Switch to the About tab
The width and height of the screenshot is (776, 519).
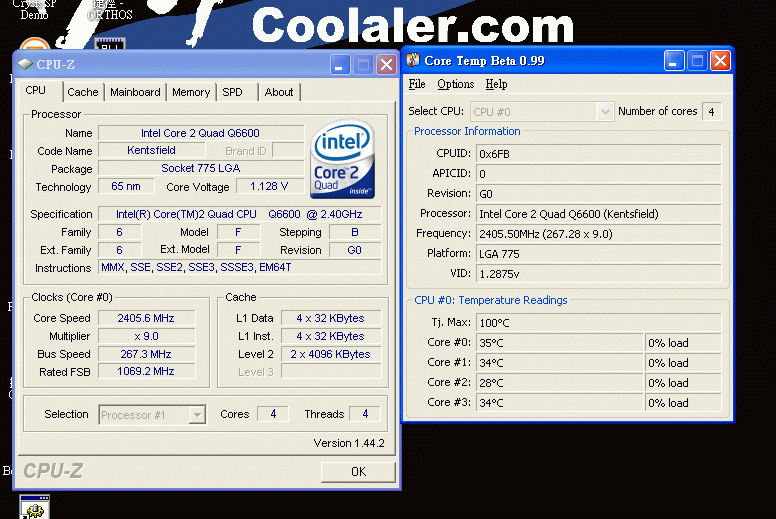click(x=279, y=92)
